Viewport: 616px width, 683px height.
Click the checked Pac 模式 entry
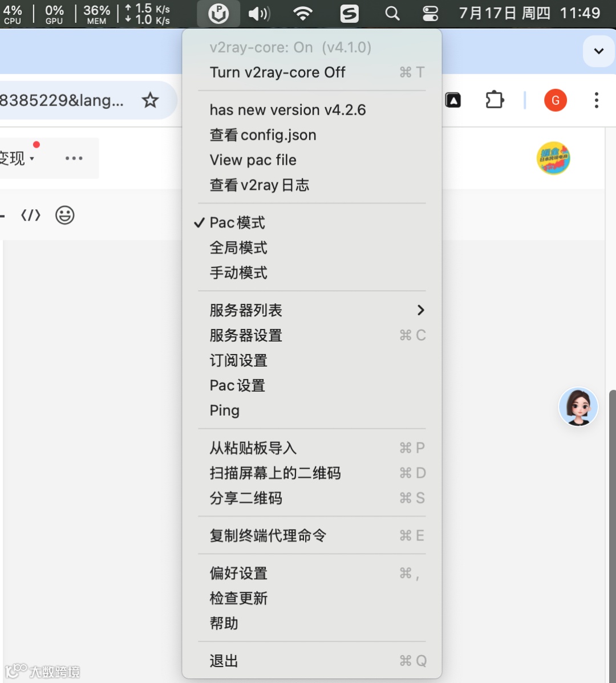[x=237, y=222]
